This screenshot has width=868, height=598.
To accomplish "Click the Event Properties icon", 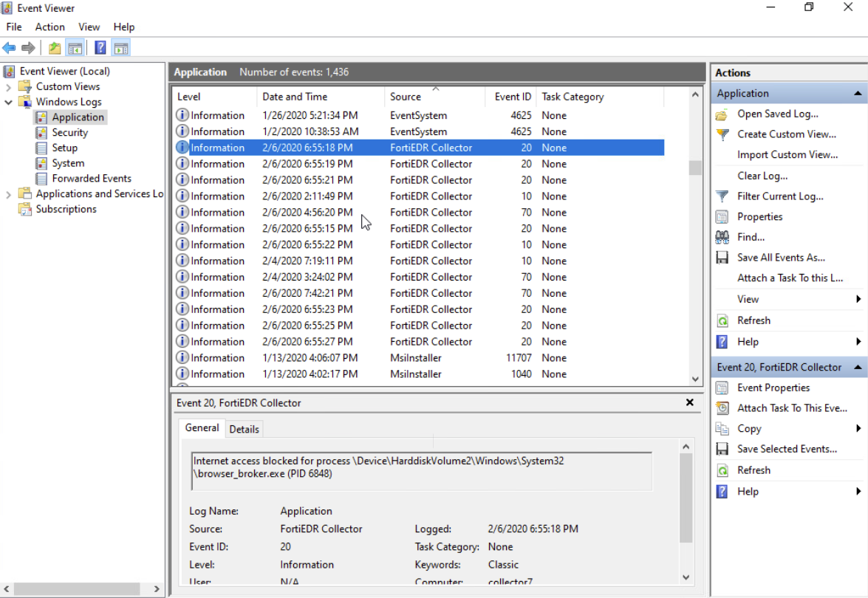I will click(722, 388).
